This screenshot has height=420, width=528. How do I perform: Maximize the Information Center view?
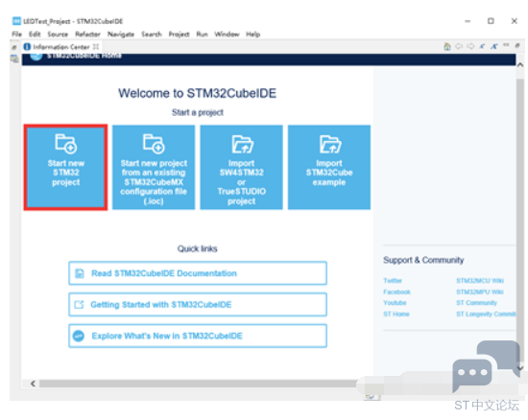click(x=517, y=45)
